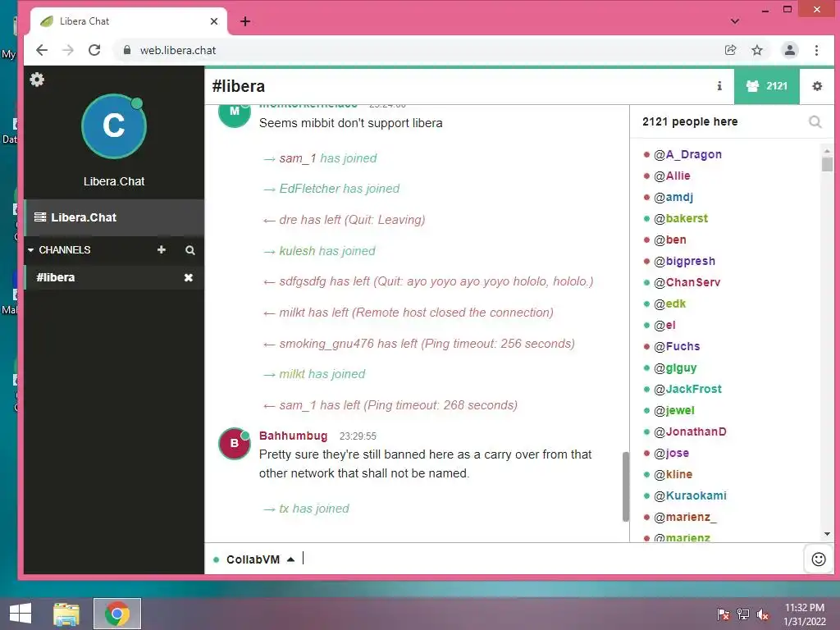Screen dimensions: 840x630
Task: Close the #libera channel with the X icon
Action: (x=189, y=277)
